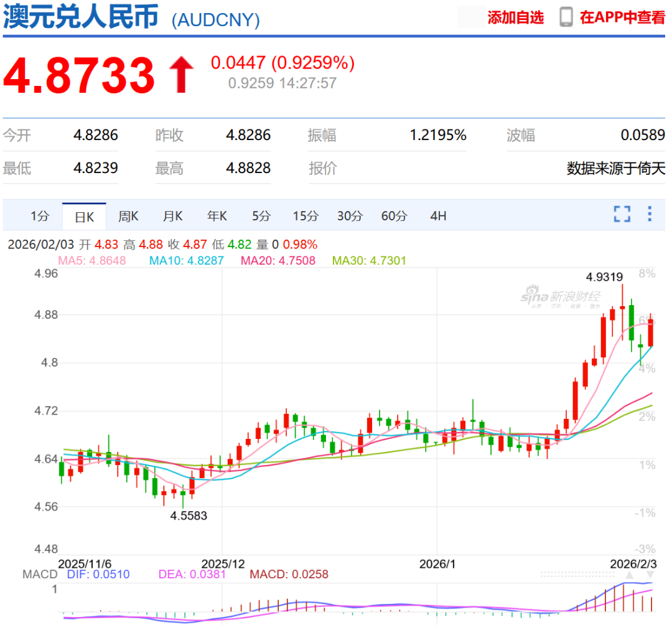Click the mobile phone icon
This screenshot has width=672, height=625.
(x=566, y=17)
